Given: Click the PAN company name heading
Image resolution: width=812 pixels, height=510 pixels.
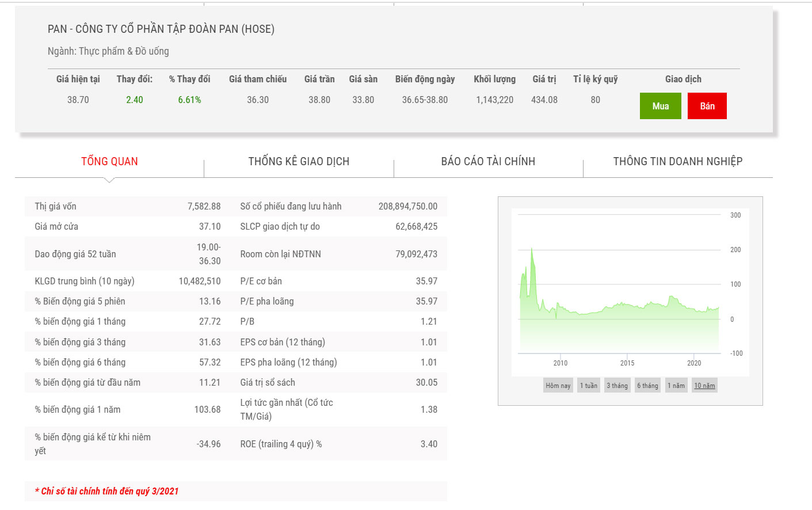Looking at the screenshot, I should point(161,29).
